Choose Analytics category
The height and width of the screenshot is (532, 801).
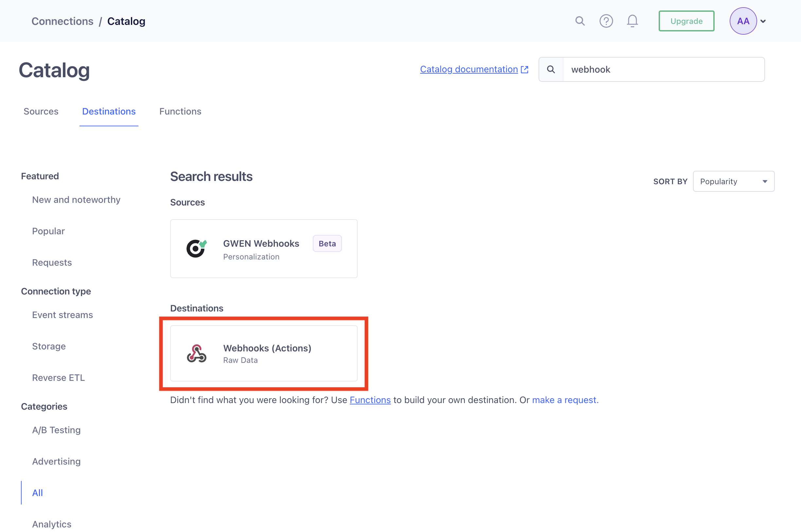tap(52, 524)
